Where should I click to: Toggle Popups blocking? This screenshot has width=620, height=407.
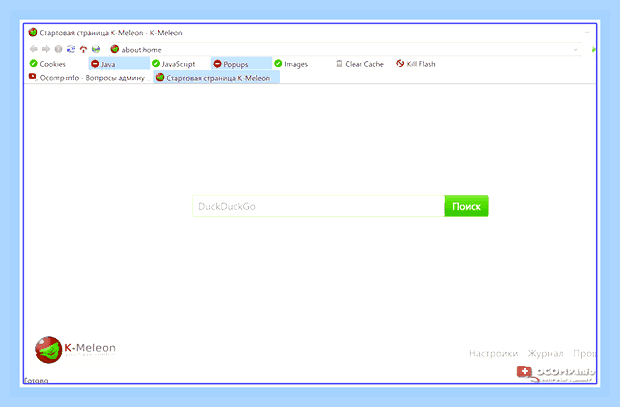tap(241, 64)
